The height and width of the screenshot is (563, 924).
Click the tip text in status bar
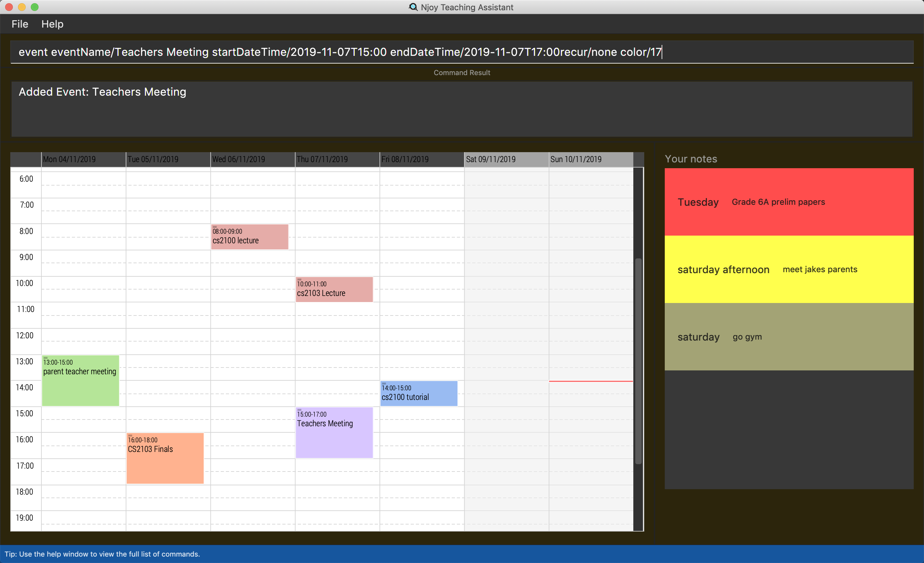[x=102, y=554]
